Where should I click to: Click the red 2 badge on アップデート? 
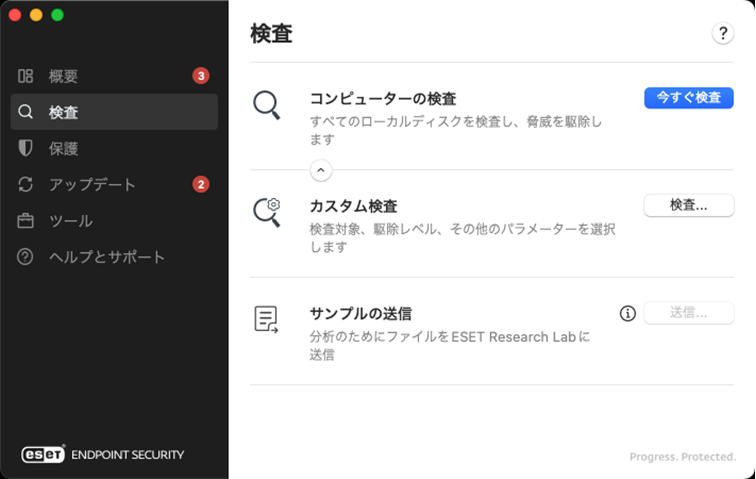(201, 184)
